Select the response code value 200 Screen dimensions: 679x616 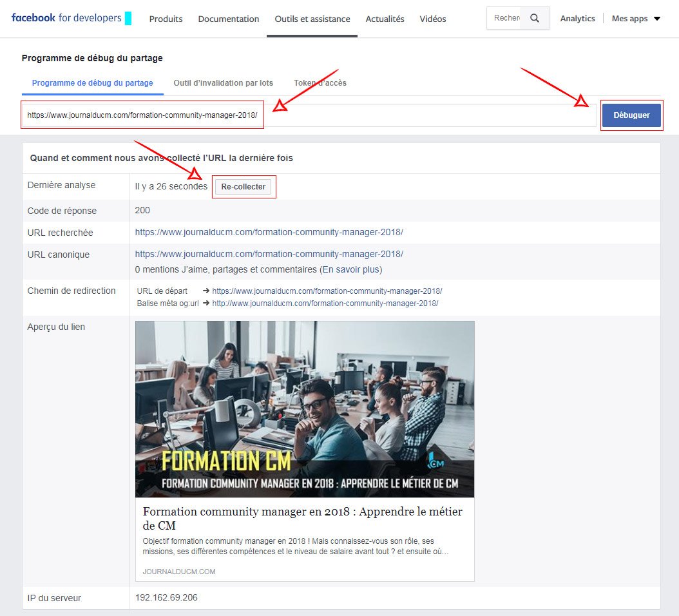pos(142,210)
